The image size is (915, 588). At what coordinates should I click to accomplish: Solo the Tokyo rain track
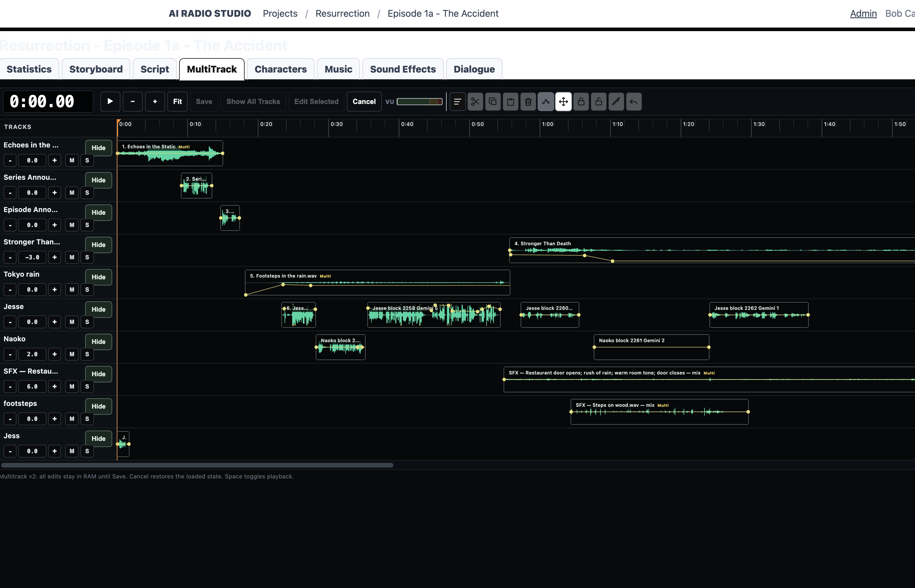point(87,290)
